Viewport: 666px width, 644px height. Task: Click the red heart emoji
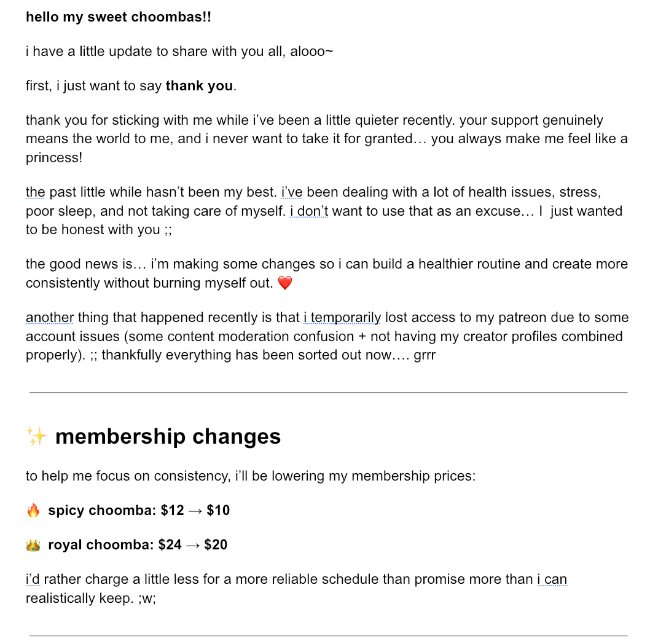285,283
